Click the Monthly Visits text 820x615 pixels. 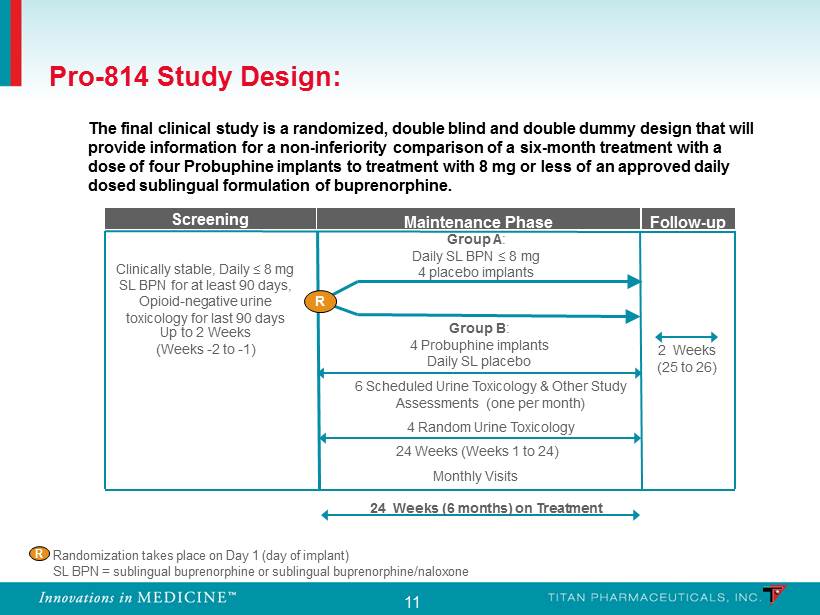[x=475, y=476]
